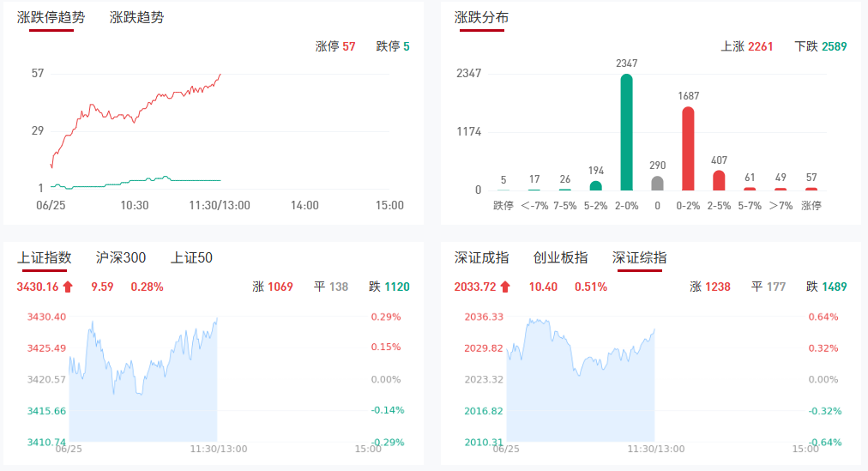Open the 沪深300 index tab
The height and width of the screenshot is (471, 868).
[x=121, y=257]
